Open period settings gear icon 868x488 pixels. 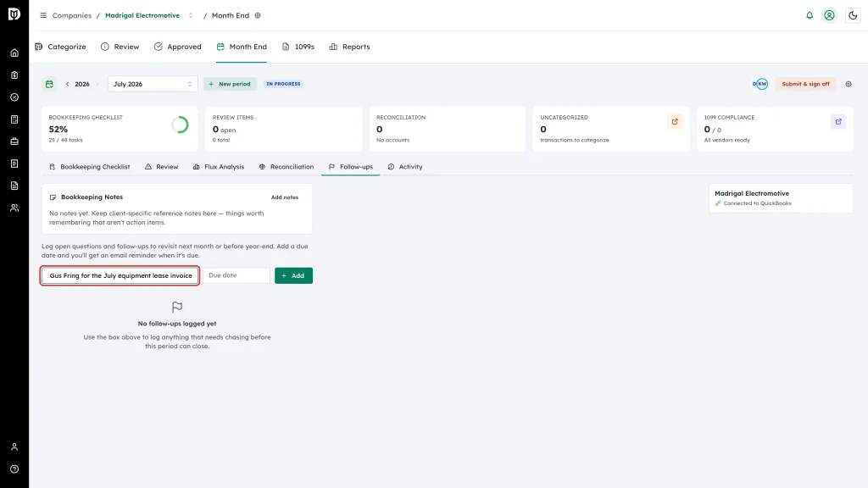coord(849,84)
